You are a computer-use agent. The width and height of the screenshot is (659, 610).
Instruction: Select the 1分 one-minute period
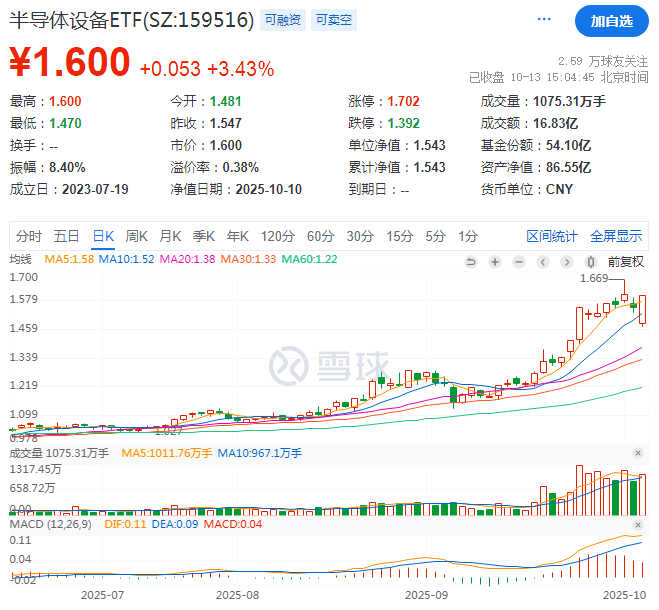(468, 236)
